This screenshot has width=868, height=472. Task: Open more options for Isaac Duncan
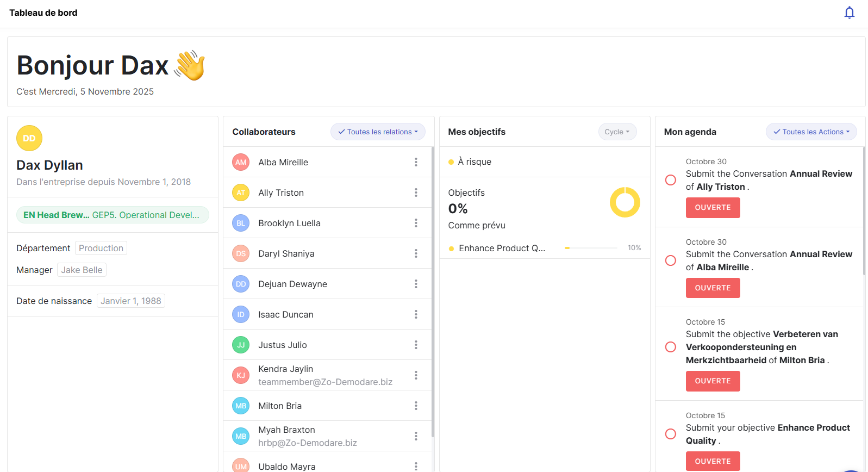click(x=416, y=314)
